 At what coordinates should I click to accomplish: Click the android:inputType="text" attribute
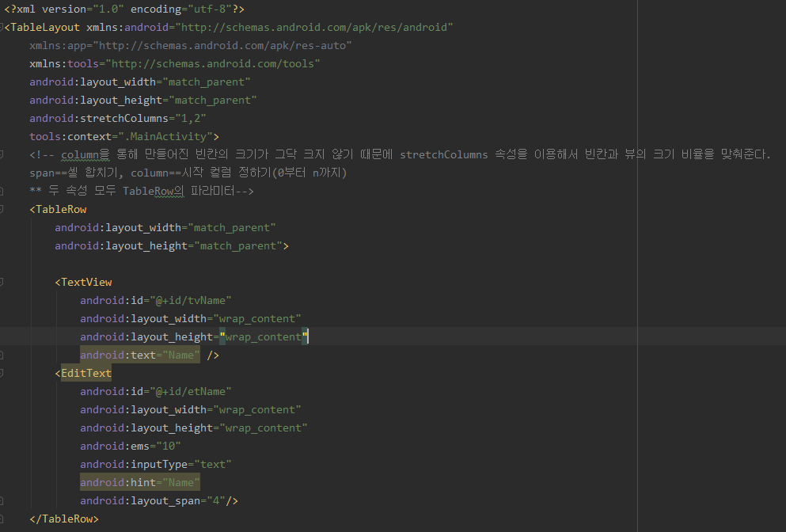point(156,464)
